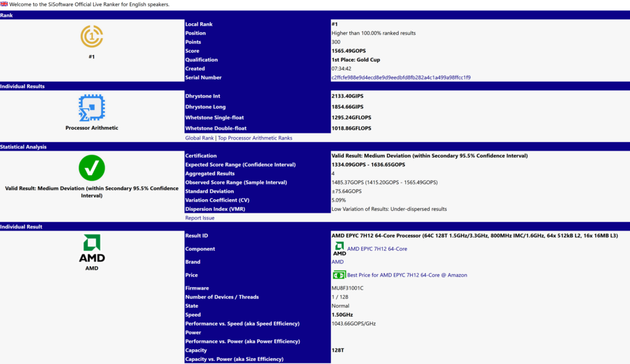
Task: Click the Performance vs. Power label
Action: tap(242, 341)
